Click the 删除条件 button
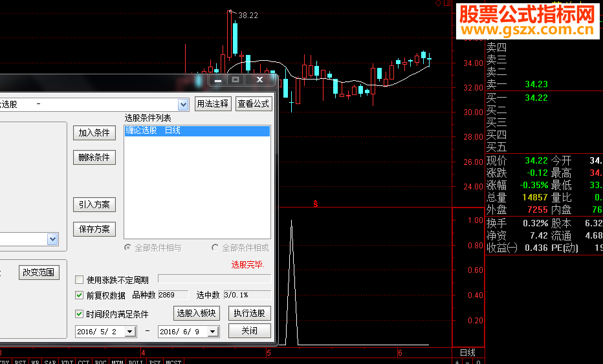 pyautogui.click(x=94, y=158)
